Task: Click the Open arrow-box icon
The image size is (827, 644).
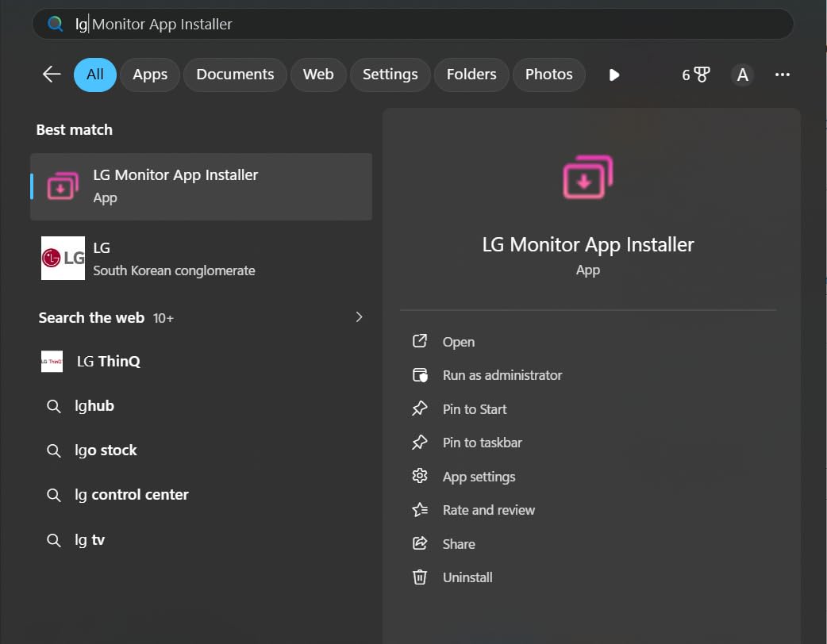Action: tap(420, 341)
